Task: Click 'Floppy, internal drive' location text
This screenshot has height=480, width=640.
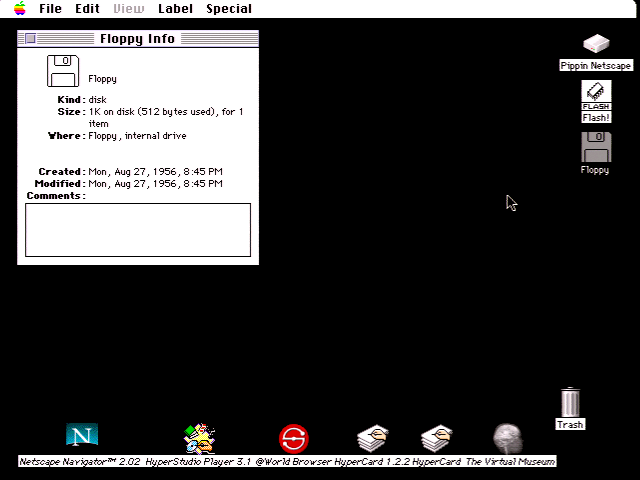Action: (137, 136)
